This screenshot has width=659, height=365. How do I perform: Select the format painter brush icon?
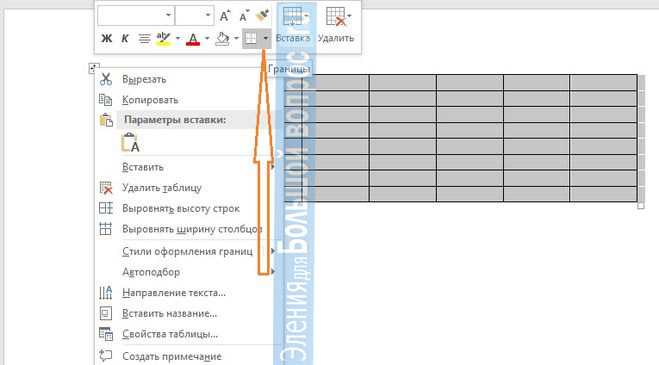coord(263,16)
